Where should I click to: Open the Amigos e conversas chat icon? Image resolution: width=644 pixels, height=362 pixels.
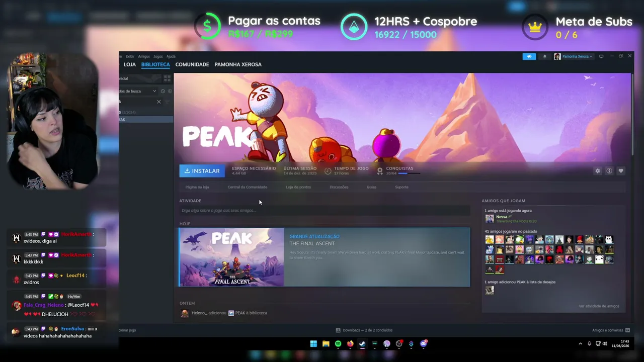click(627, 330)
